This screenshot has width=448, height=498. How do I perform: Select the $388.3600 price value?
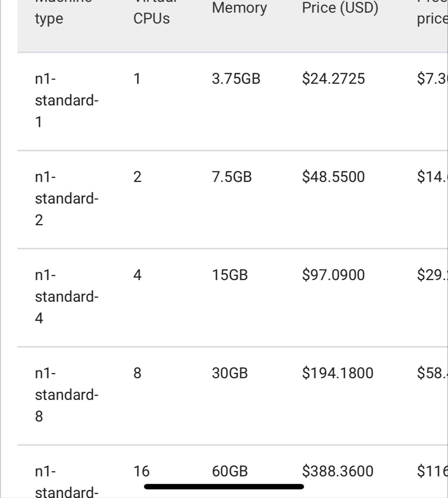(338, 471)
